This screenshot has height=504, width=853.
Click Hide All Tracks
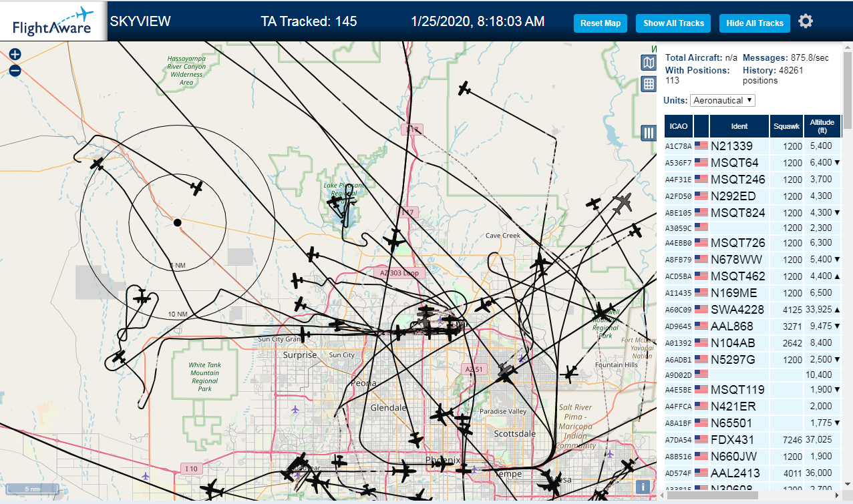(x=755, y=23)
